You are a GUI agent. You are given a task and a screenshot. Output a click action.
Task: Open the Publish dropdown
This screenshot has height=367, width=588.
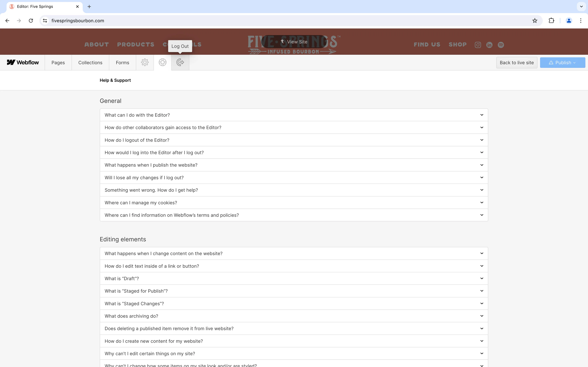(x=562, y=62)
